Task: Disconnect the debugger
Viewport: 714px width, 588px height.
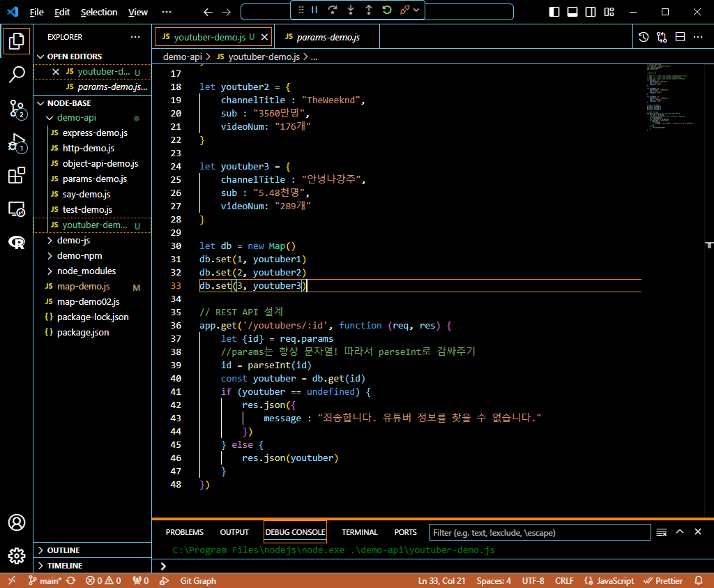Action: pos(404,10)
